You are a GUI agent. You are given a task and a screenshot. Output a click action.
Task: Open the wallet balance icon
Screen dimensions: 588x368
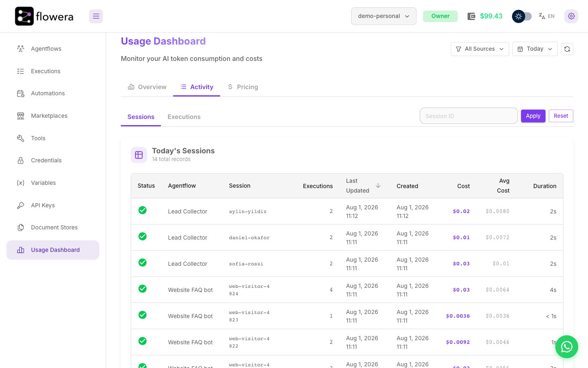point(471,16)
